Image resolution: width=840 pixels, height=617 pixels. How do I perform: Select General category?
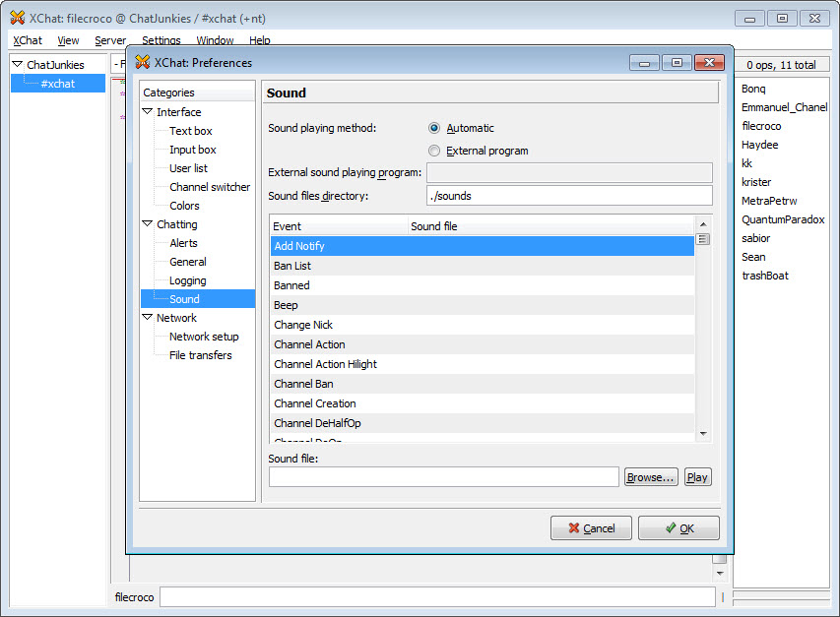[187, 262]
